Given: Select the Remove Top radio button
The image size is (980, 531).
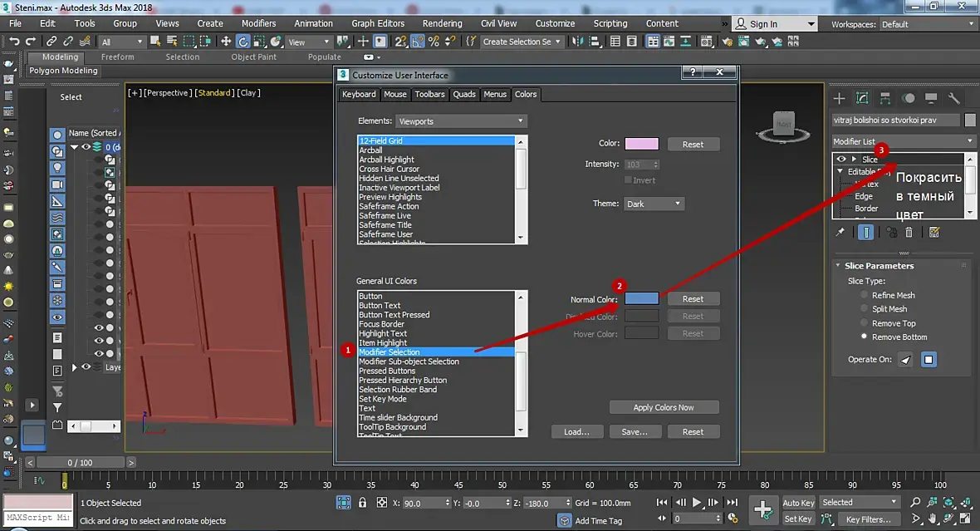Looking at the screenshot, I should (865, 323).
